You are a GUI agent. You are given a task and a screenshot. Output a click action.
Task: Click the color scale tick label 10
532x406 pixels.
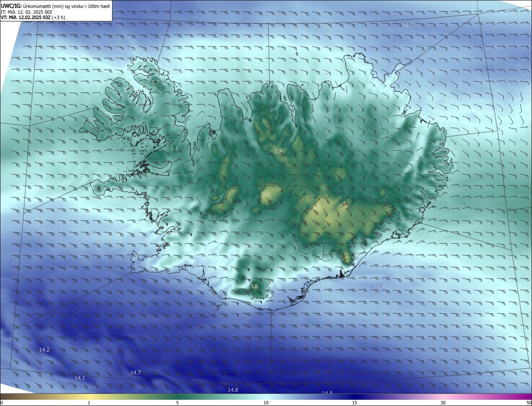pyautogui.click(x=266, y=403)
